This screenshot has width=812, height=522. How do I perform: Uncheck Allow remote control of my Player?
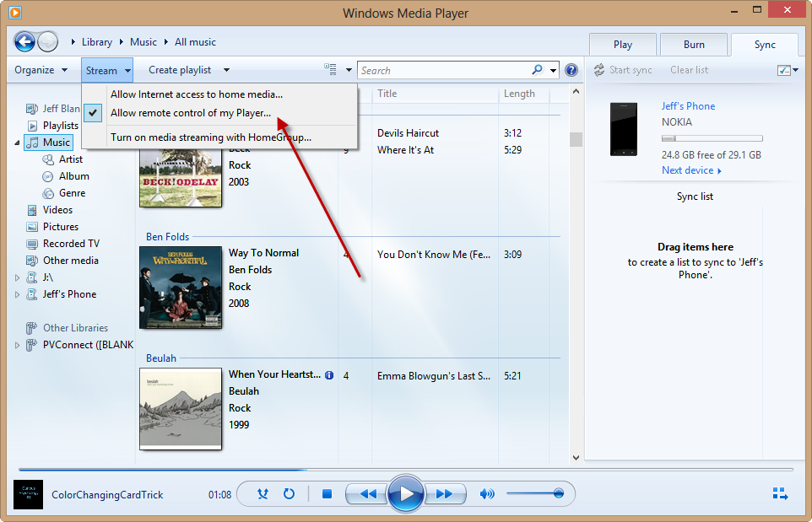point(191,112)
